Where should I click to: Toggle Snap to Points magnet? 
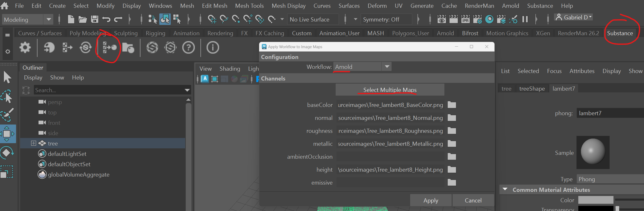coord(236,19)
